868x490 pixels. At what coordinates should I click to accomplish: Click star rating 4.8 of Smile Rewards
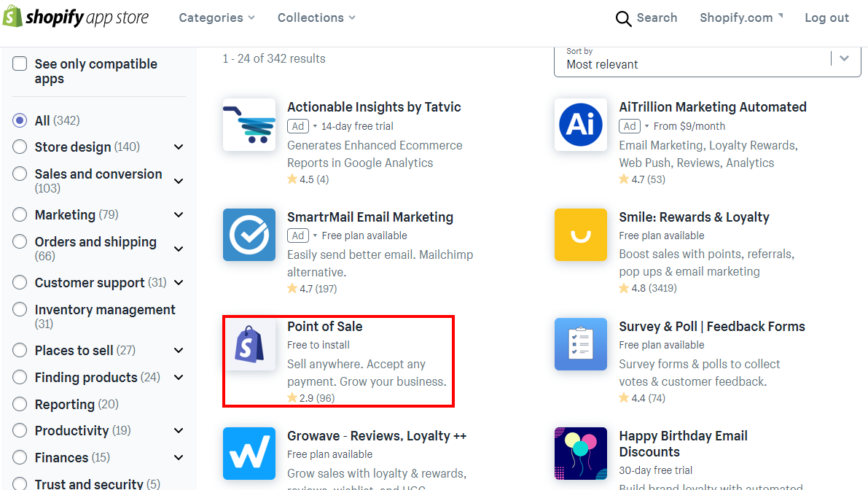[x=648, y=288]
